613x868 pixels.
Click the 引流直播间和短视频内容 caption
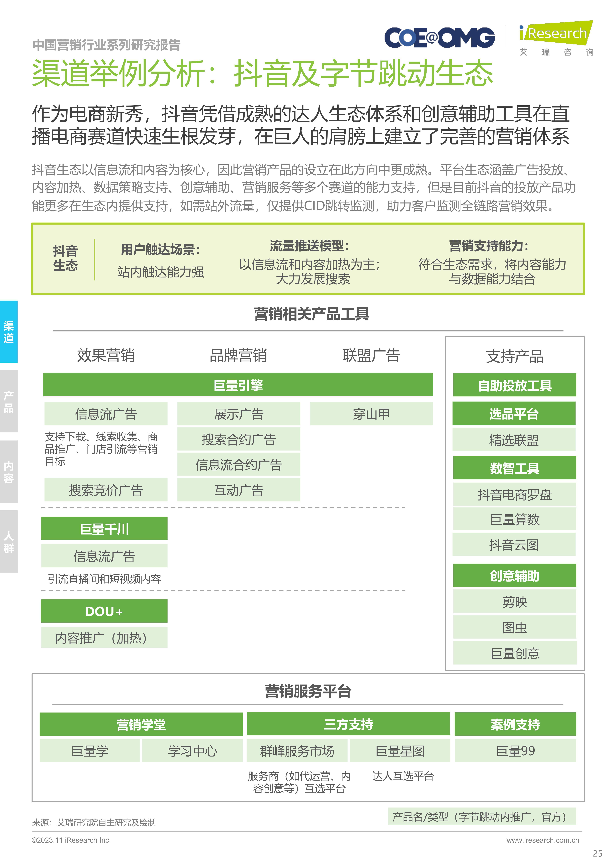(x=104, y=579)
